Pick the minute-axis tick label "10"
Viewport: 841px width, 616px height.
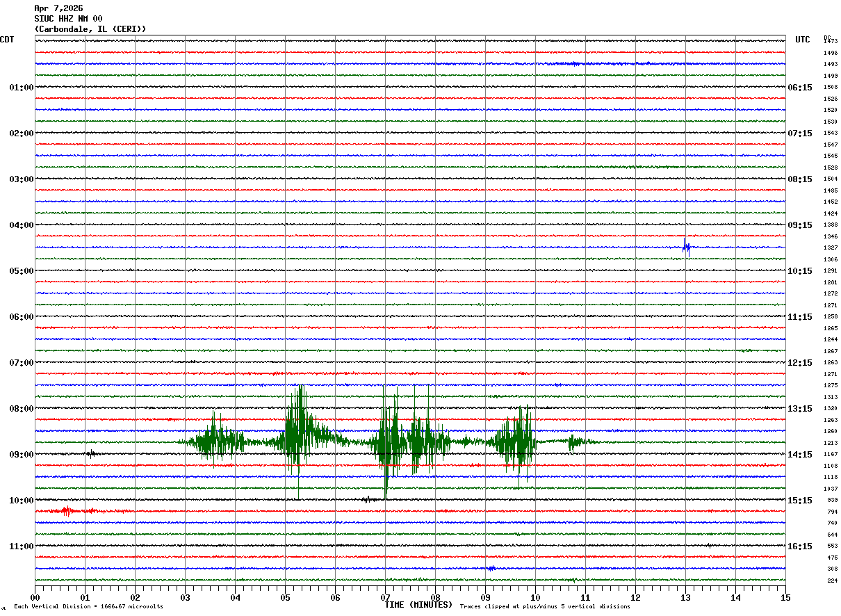pos(536,597)
